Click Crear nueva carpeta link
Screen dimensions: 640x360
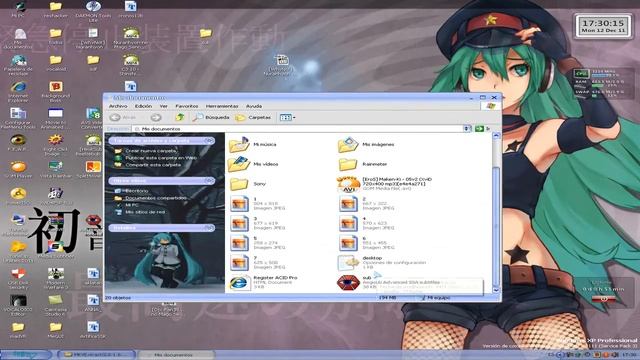pos(151,151)
